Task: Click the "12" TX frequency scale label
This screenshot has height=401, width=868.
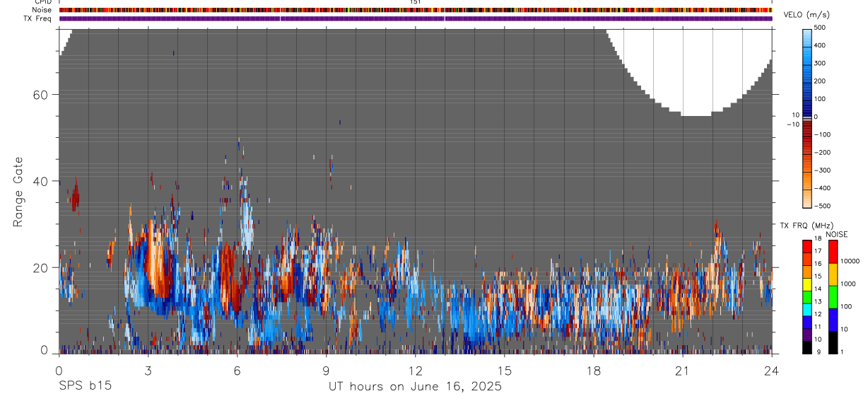Action: (x=816, y=314)
